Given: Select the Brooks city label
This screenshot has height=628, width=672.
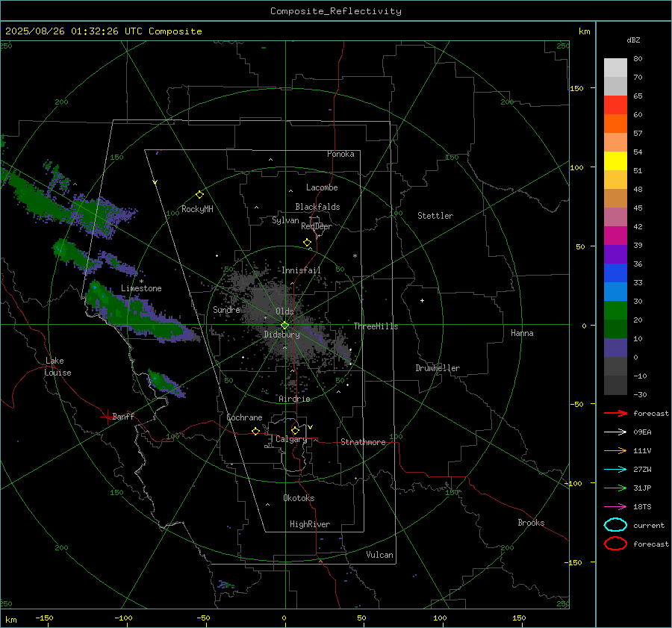Looking at the screenshot, I should click(x=531, y=523).
